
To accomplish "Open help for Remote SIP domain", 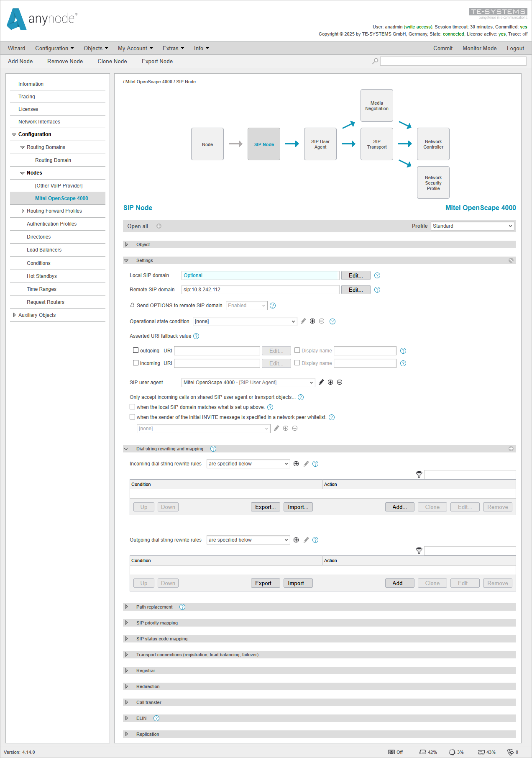I will coord(377,290).
